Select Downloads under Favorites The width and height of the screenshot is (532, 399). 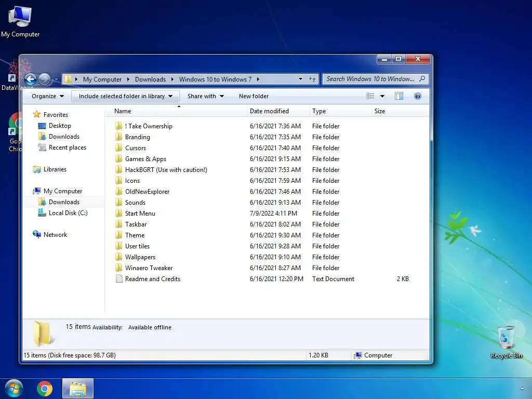[64, 137]
